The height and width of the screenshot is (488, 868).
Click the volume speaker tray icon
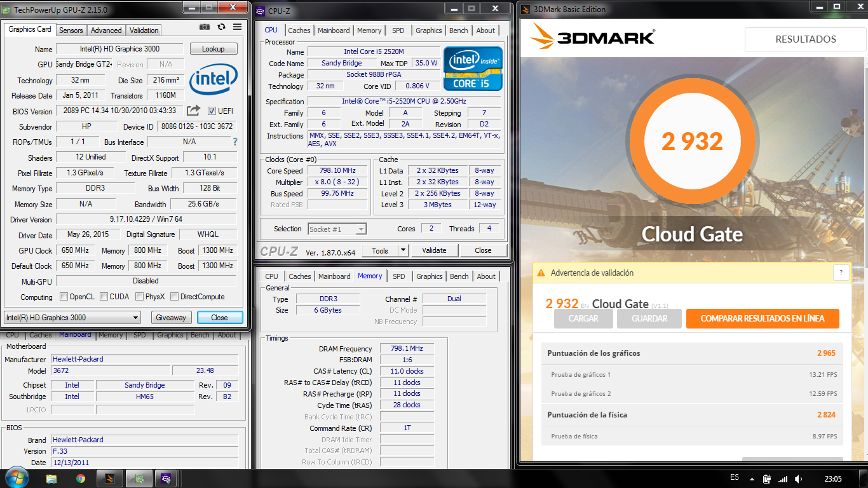point(799,479)
